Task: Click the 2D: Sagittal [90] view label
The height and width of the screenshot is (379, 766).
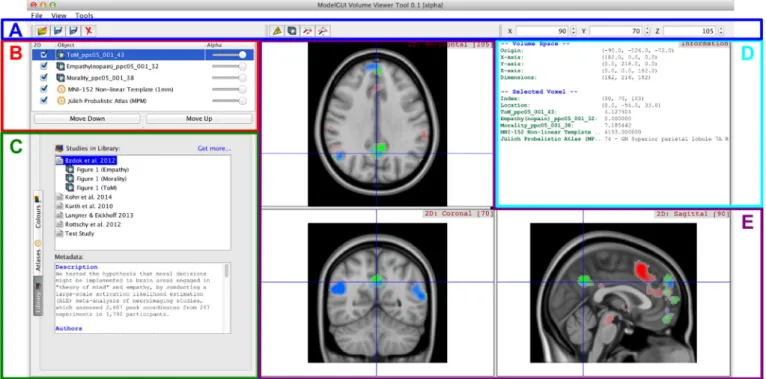Action: (692, 214)
